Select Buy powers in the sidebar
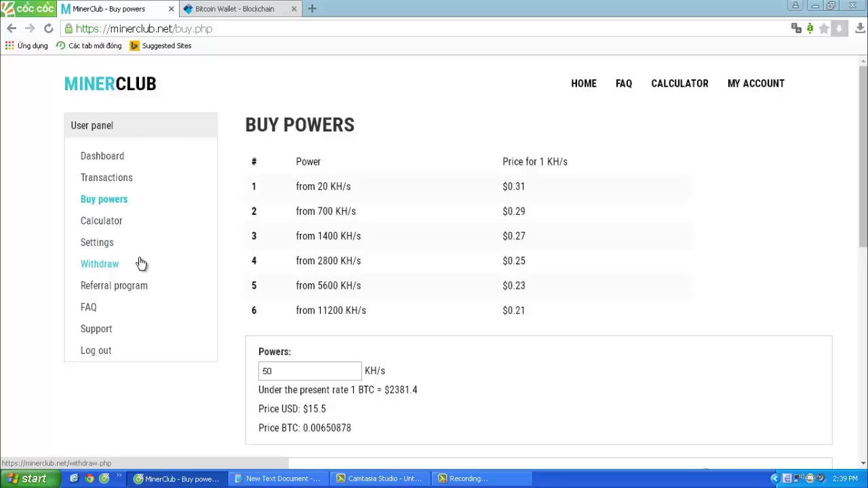Screen dimensions: 868x488 point(104,199)
